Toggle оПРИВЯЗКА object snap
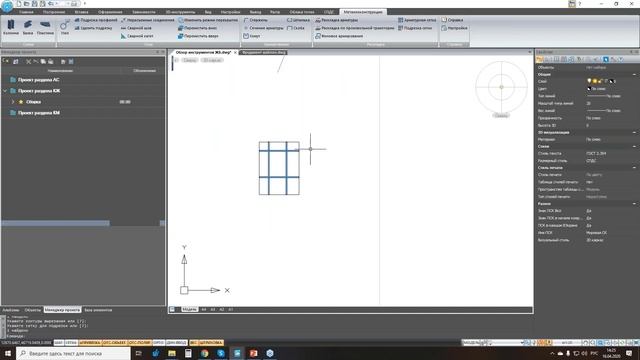Image resolution: width=640 pixels, height=360 pixels. pyautogui.click(x=90, y=343)
